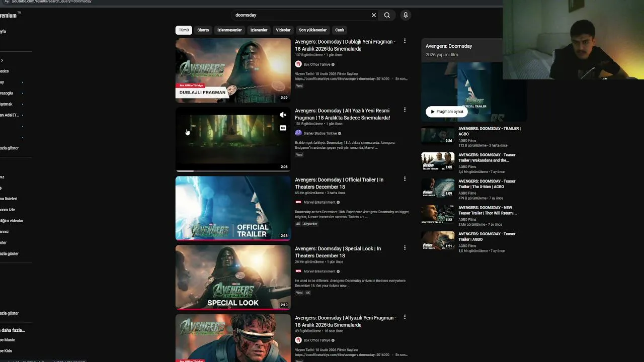Image resolution: width=644 pixels, height=362 pixels.
Task: Open Marvel Entertainment channel name under Official Trailer
Action: click(319, 202)
